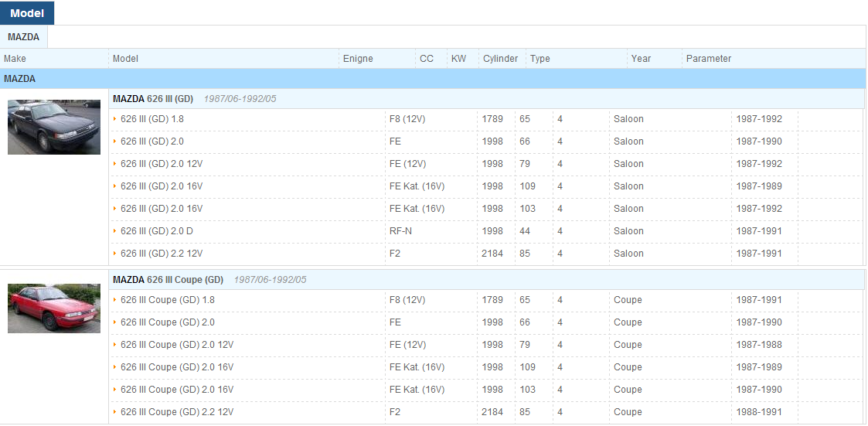Viewport: 868px width, 426px height.
Task: Open 626 III (GD) 2.0 16V 103 KW row
Action: tap(162, 208)
